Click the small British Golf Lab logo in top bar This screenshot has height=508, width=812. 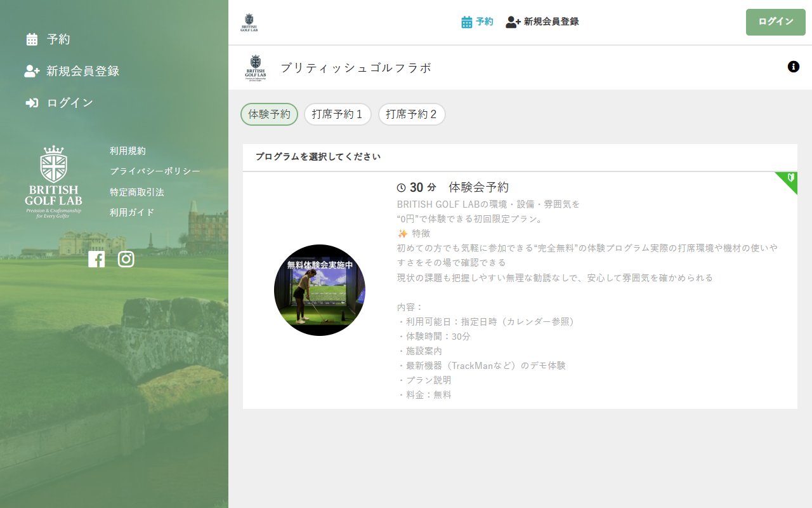[x=249, y=23]
